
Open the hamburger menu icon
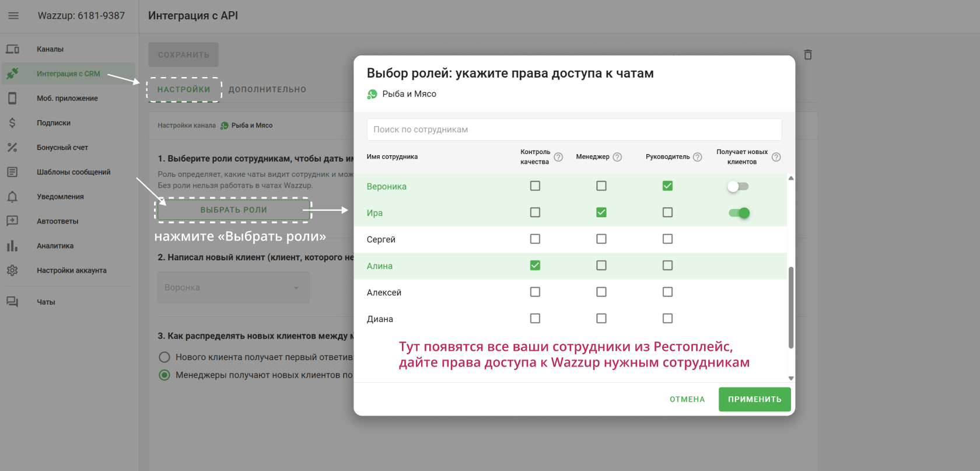point(13,16)
